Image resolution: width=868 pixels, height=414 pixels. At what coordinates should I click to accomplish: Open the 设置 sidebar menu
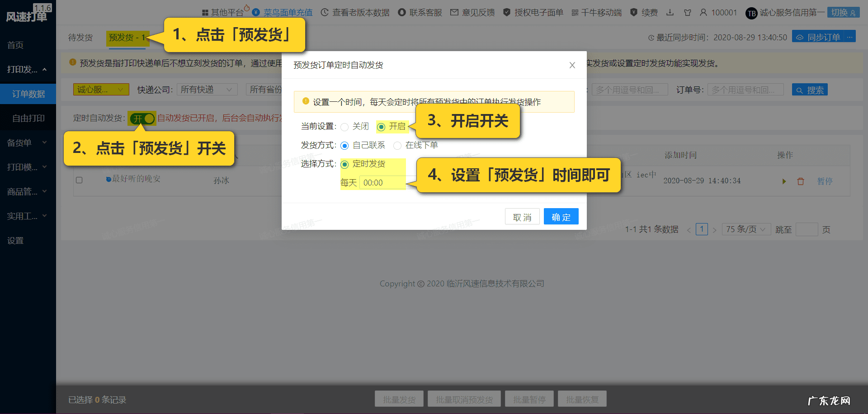(15, 240)
